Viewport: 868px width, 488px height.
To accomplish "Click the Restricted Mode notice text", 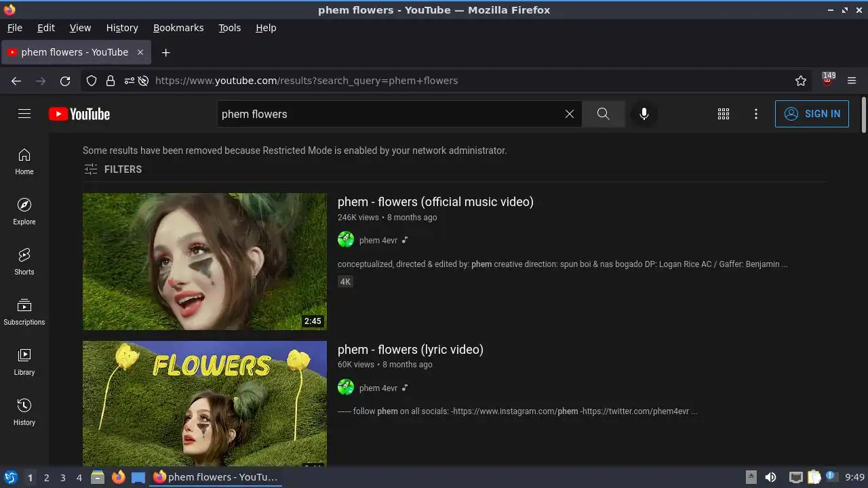I will (294, 150).
